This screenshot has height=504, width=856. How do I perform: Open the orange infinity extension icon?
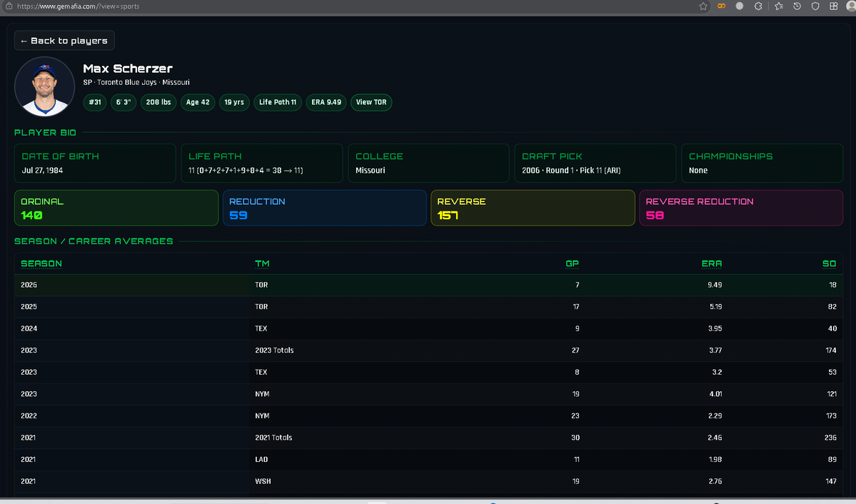point(721,6)
